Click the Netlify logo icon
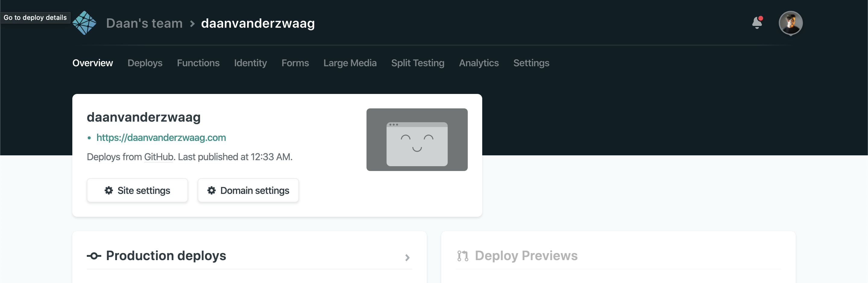Image resolution: width=868 pixels, height=283 pixels. point(84,23)
